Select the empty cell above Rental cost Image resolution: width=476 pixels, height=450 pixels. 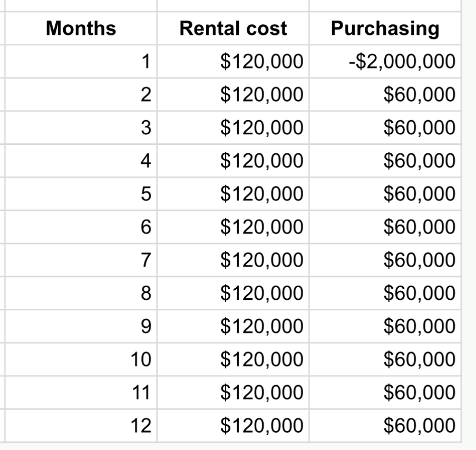pyautogui.click(x=233, y=5)
